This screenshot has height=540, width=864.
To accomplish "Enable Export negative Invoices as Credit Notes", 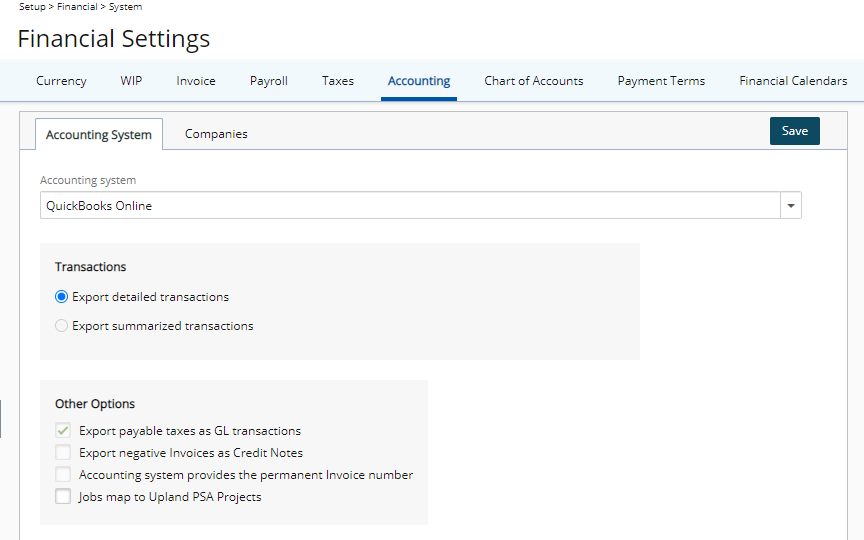I will coord(63,452).
